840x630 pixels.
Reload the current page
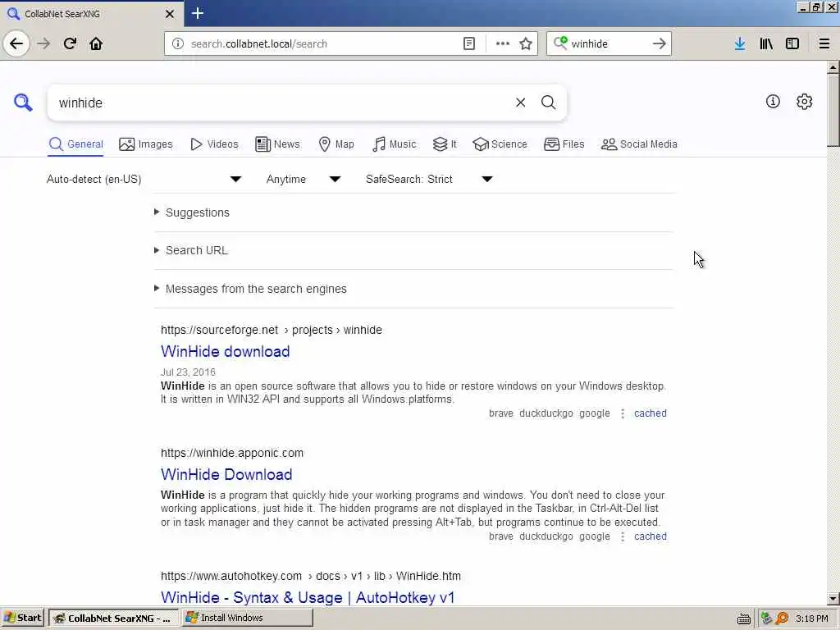pos(70,43)
